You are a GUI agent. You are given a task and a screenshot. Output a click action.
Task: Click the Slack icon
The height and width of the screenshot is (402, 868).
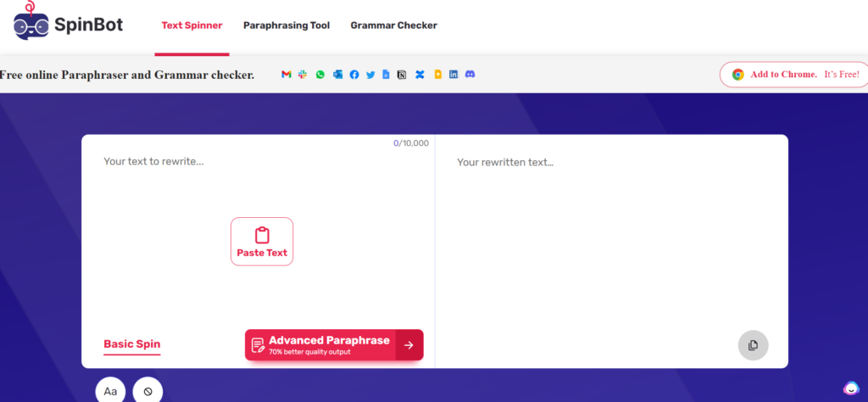click(x=303, y=75)
